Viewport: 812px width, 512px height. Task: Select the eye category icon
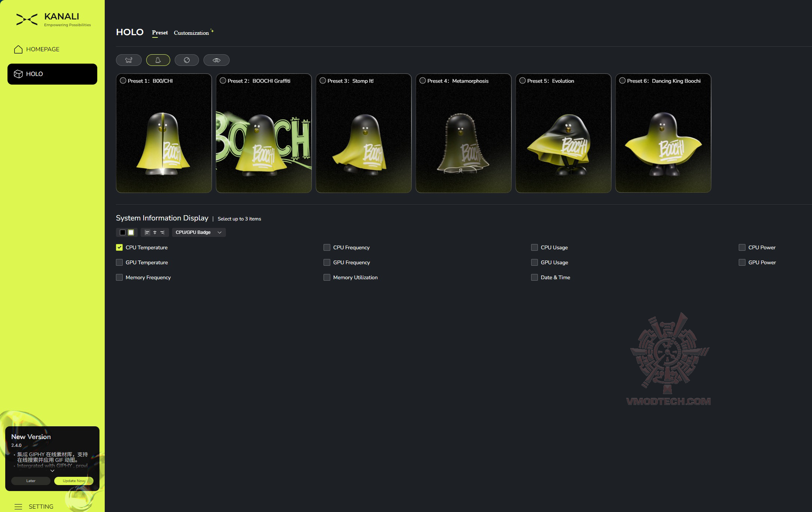point(216,60)
